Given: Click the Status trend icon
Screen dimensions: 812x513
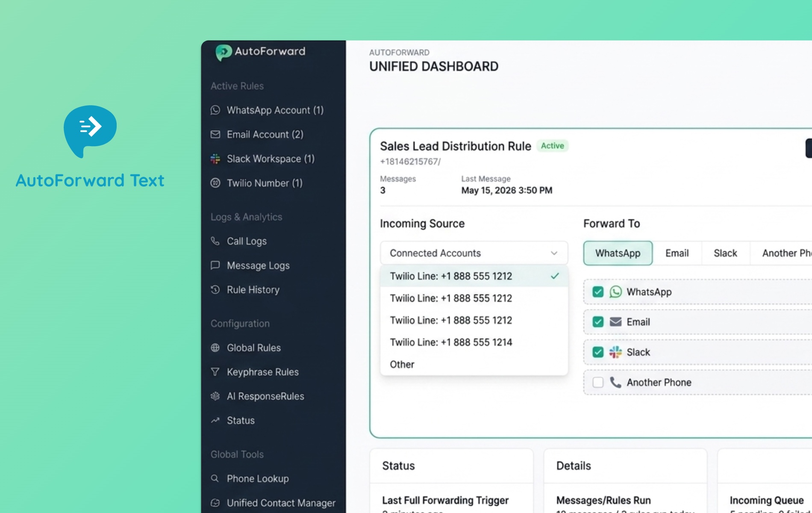Looking at the screenshot, I should point(215,421).
